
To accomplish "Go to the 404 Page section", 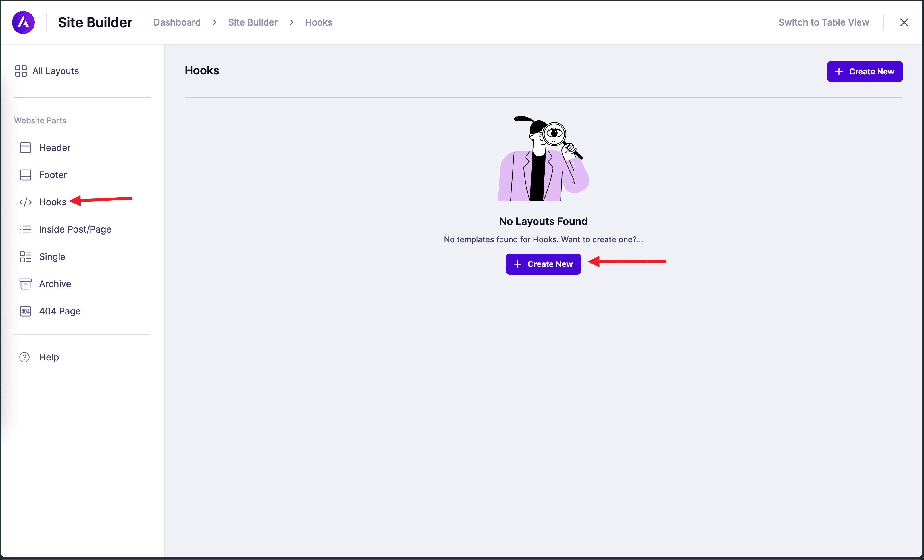I will tap(60, 311).
